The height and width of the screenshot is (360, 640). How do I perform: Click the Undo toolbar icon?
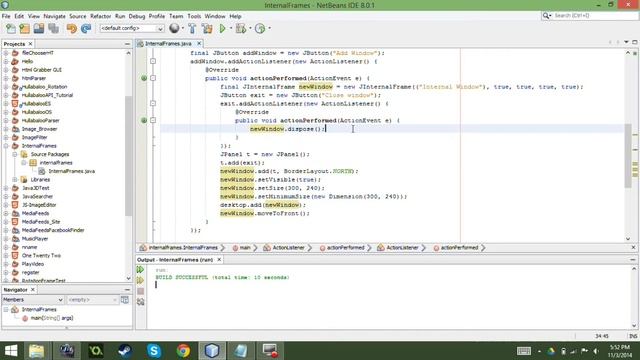71,29
